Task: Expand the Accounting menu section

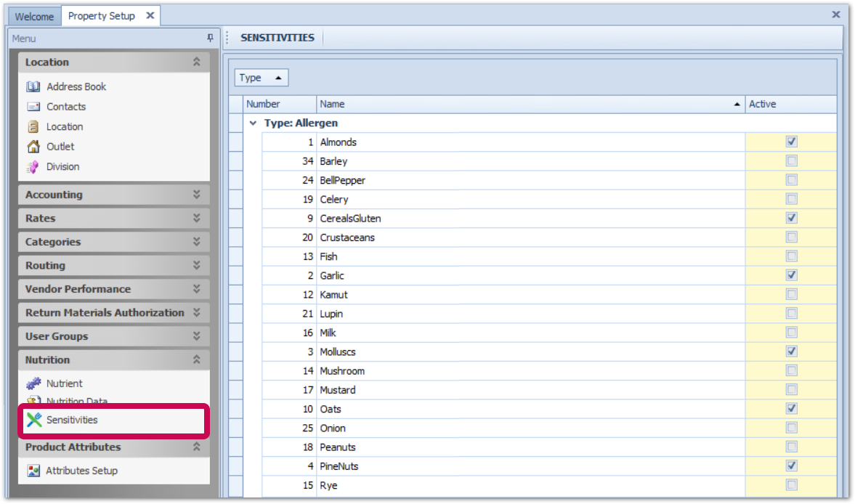Action: click(196, 195)
